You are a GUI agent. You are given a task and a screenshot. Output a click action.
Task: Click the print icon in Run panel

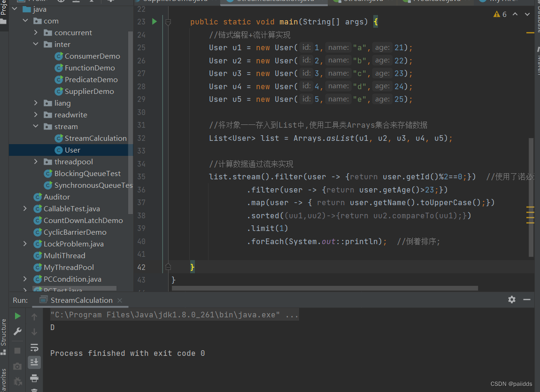click(34, 378)
